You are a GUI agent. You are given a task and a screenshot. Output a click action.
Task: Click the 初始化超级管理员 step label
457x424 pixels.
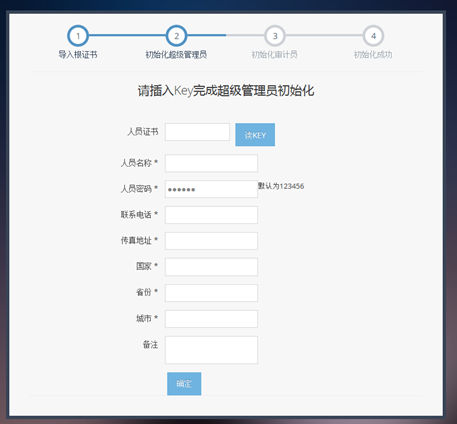coord(176,54)
